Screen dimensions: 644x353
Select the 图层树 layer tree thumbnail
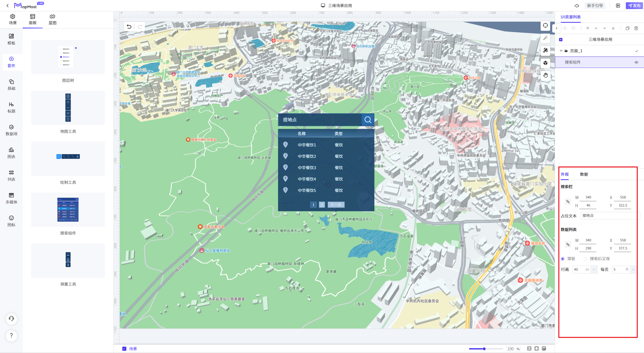68,57
